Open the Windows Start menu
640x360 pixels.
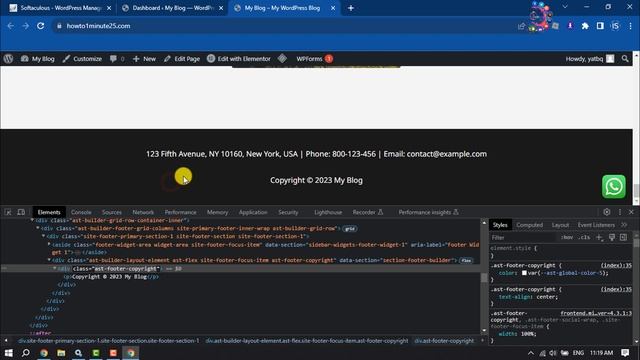pyautogui.click(x=8, y=353)
